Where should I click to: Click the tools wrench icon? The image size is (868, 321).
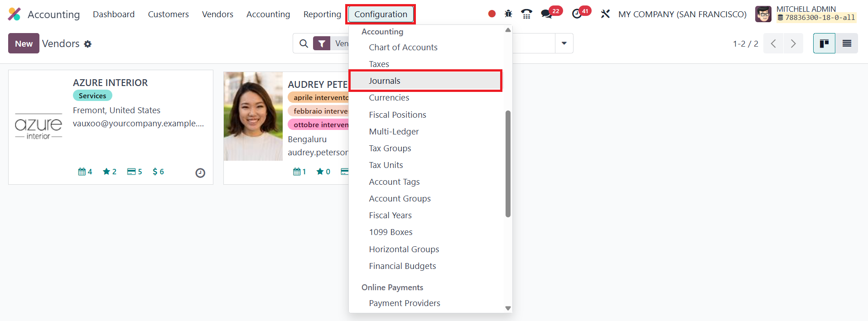(605, 14)
